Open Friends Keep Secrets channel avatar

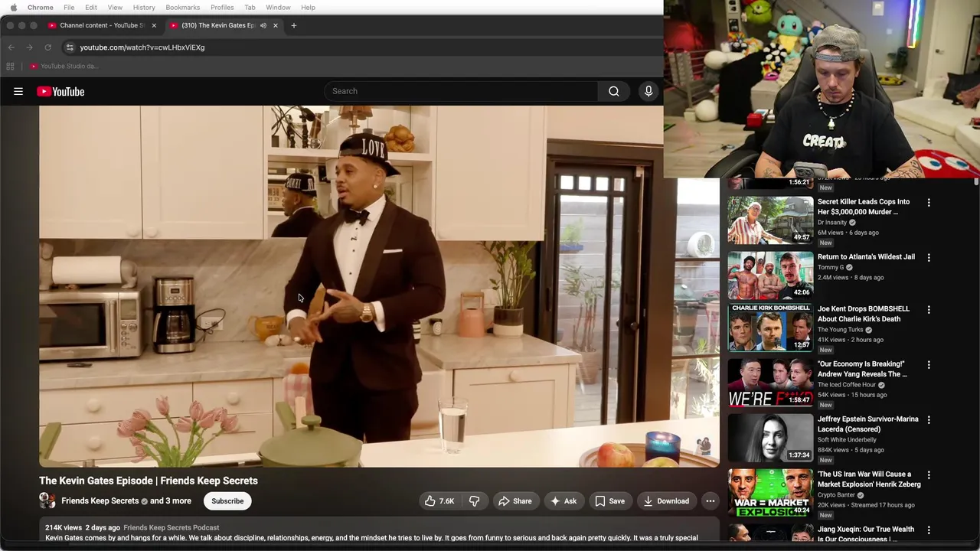point(47,501)
